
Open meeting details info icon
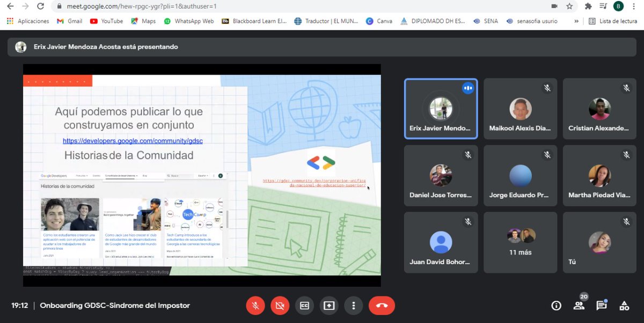(x=557, y=305)
